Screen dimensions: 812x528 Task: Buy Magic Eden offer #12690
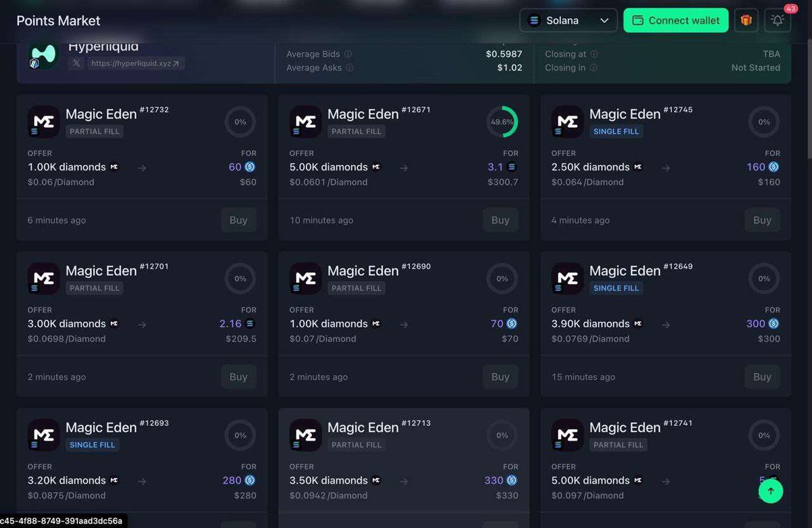pos(500,377)
